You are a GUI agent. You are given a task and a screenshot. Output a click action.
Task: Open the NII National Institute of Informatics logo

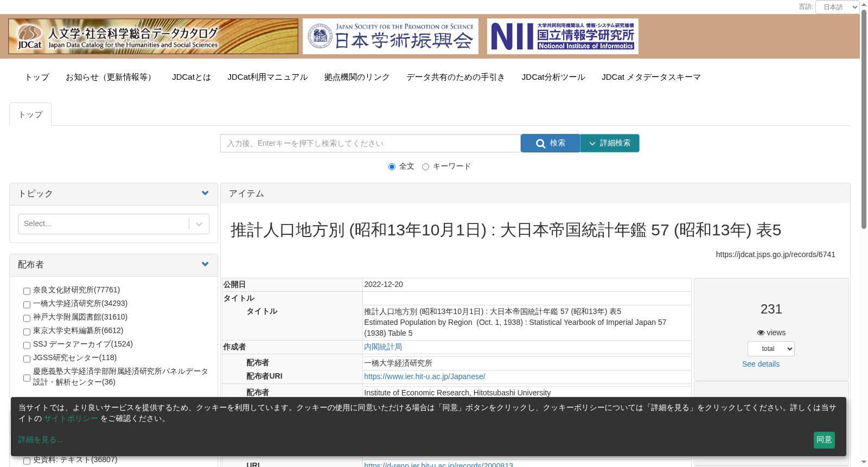(563, 36)
